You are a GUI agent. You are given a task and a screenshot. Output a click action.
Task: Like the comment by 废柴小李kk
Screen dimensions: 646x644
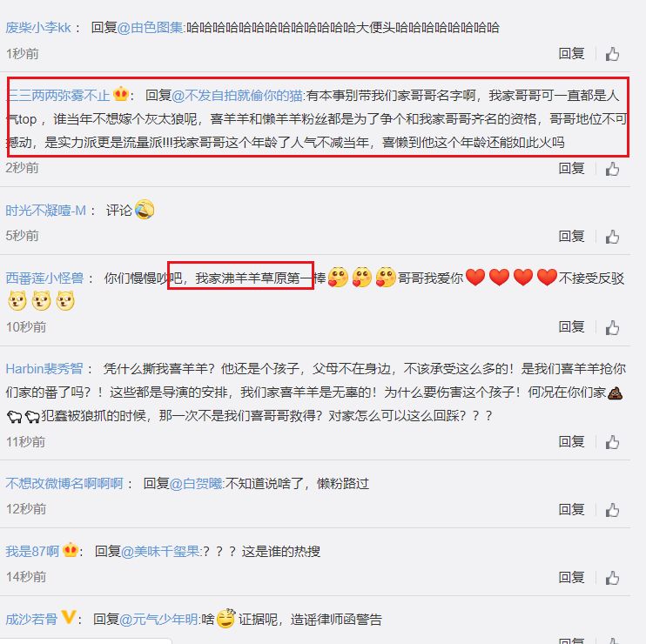(x=612, y=54)
